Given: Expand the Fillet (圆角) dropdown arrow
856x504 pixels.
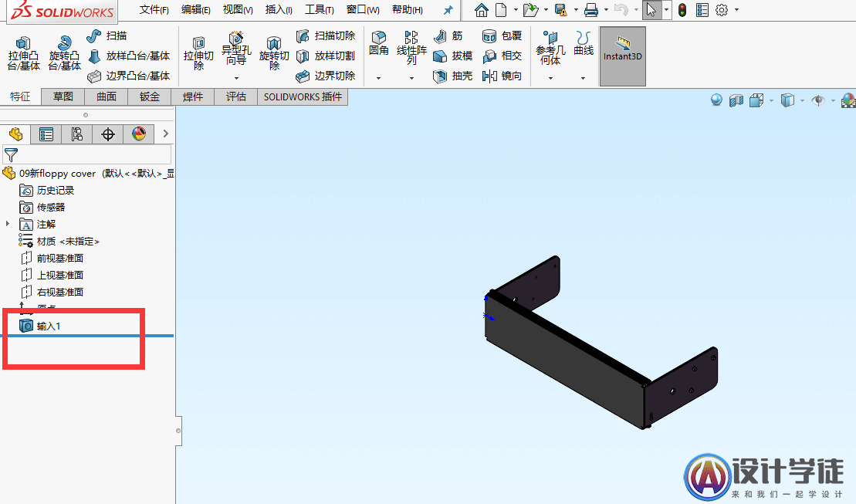Looking at the screenshot, I should (x=378, y=78).
